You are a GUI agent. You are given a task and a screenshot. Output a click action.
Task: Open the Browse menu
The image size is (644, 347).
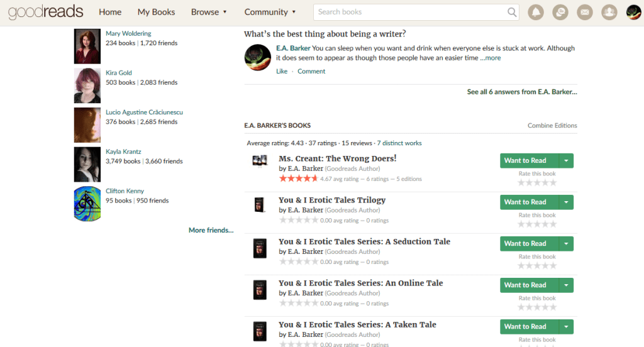(209, 12)
